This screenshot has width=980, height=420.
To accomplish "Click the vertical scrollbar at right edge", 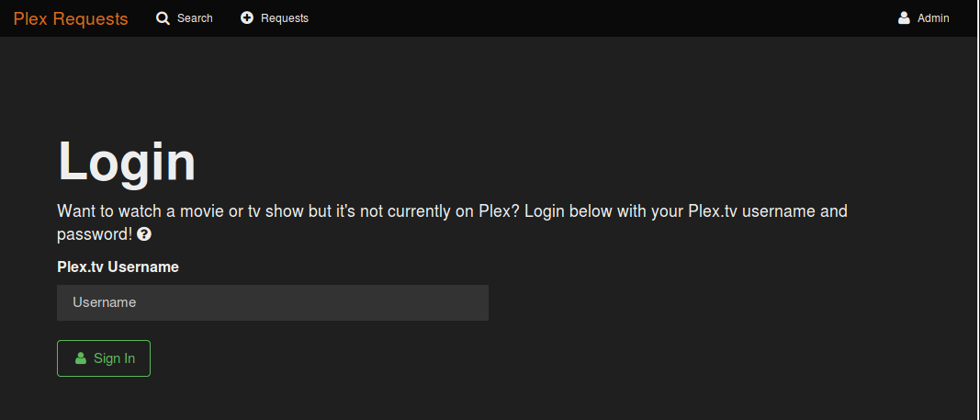I will click(977, 210).
